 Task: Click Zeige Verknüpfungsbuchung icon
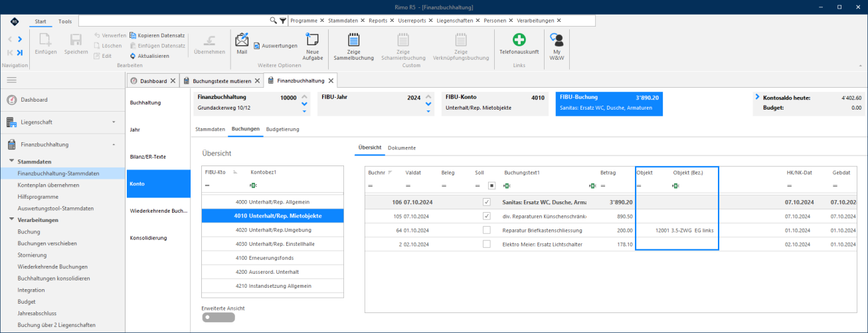461,39
